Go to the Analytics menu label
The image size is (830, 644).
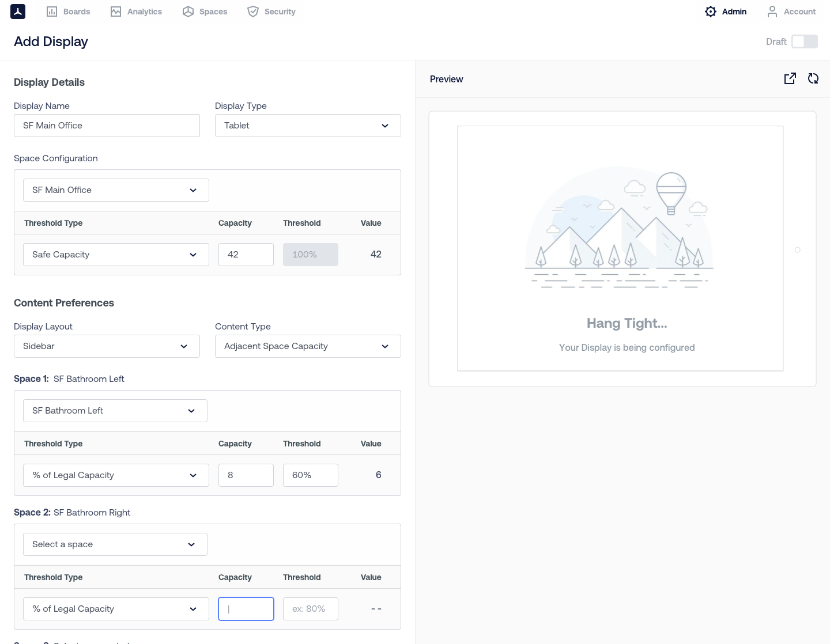144,12
